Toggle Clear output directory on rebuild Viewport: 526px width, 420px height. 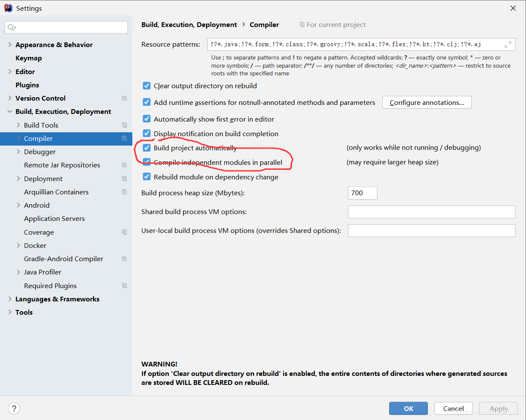point(146,86)
